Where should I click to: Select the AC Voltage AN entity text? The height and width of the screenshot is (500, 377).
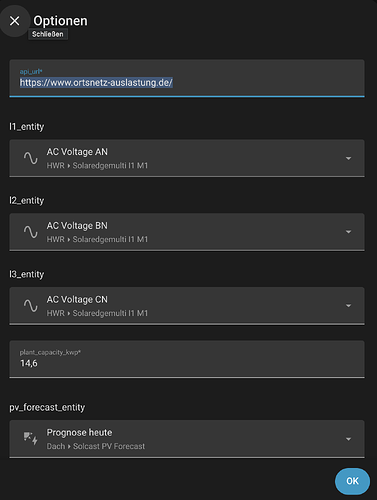[77, 152]
